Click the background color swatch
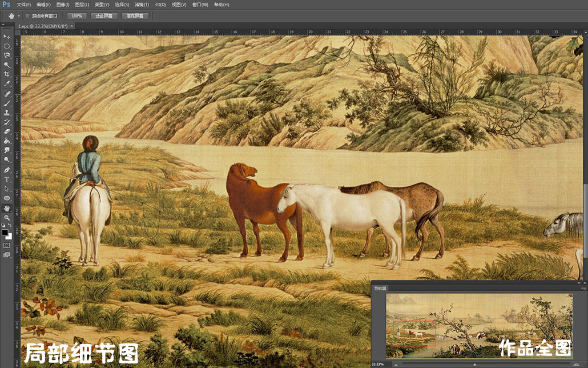The height and width of the screenshot is (368, 588). 9,237
